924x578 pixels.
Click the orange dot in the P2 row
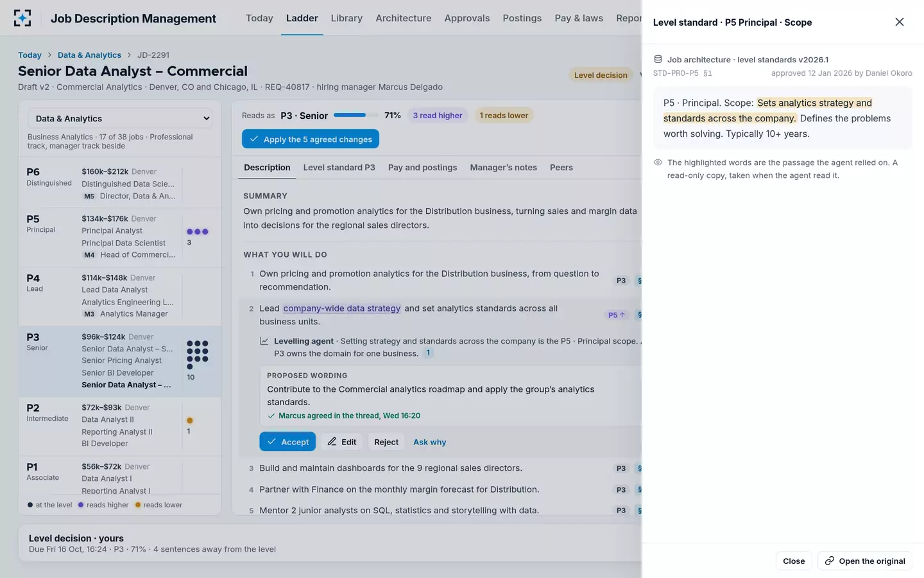[189, 421]
